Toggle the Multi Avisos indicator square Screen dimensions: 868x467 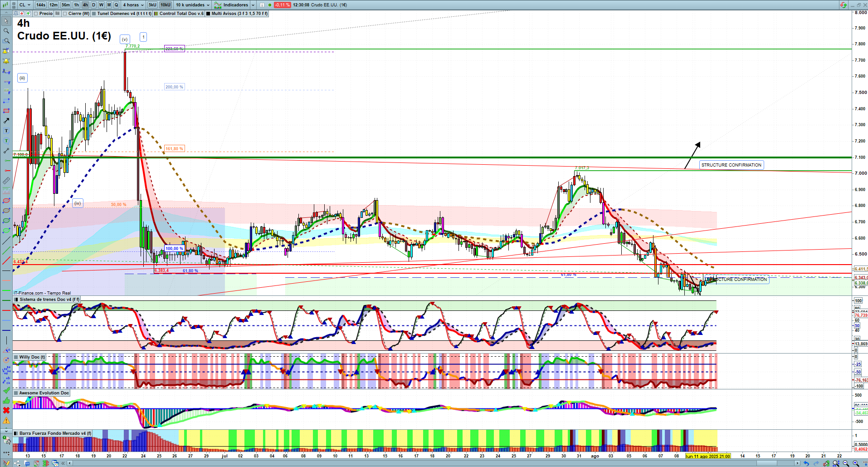(208, 14)
